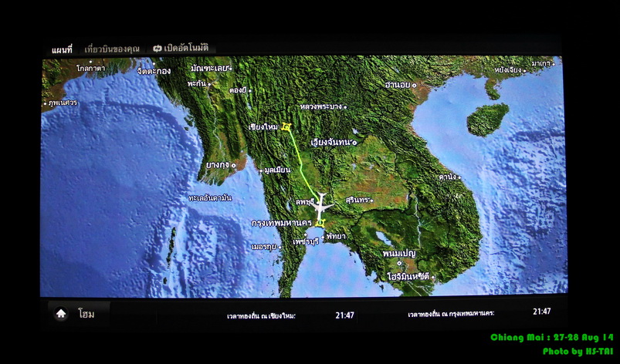The image size is (620, 364).
Task: Switch to the แผนที่ map tab
Action: coord(62,49)
